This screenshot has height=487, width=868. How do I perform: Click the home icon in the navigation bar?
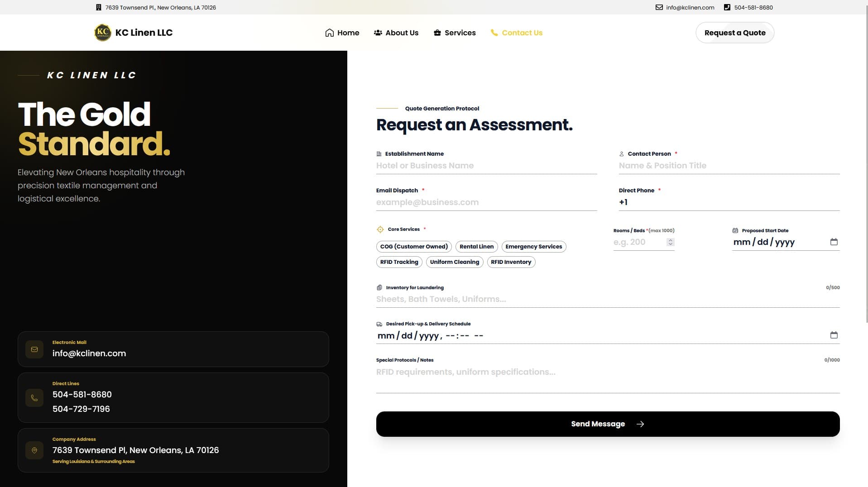pyautogui.click(x=330, y=32)
